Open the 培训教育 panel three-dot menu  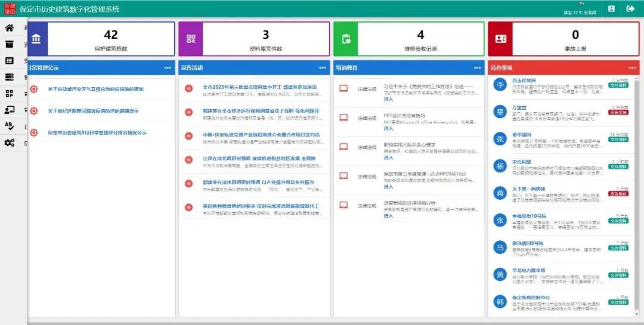[x=477, y=68]
